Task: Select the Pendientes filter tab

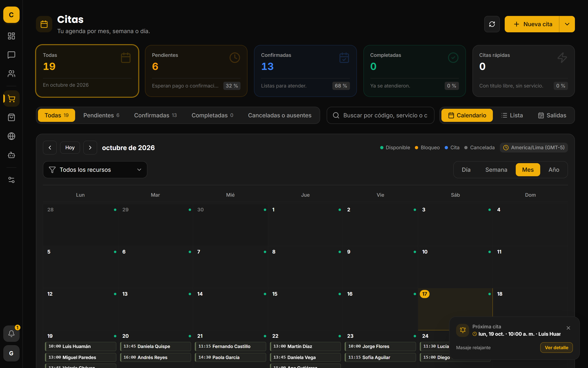Action: point(101,115)
